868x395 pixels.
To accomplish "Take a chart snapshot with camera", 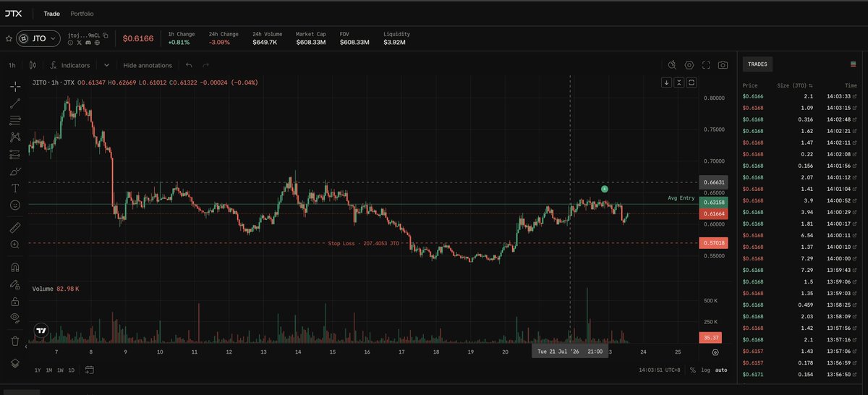I will click(723, 65).
